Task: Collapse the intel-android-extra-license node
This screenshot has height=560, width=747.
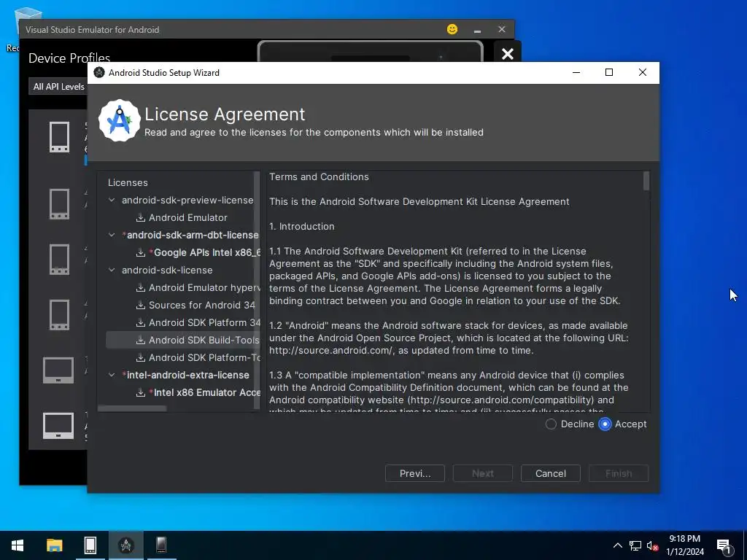Action: coord(112,375)
